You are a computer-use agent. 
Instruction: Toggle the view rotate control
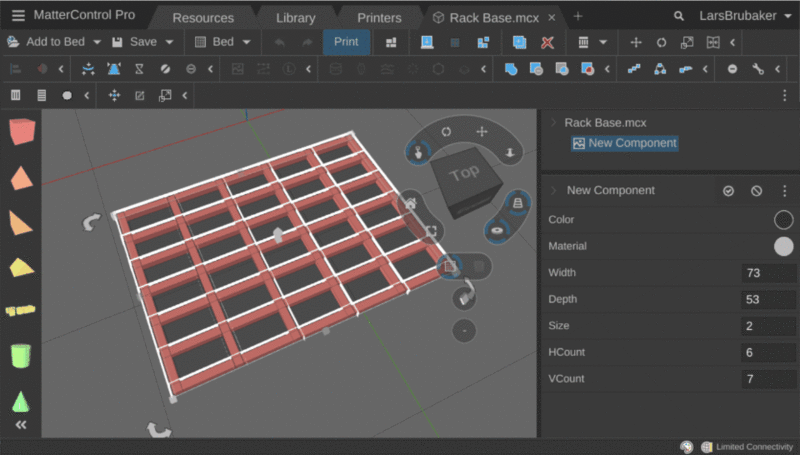click(x=446, y=132)
